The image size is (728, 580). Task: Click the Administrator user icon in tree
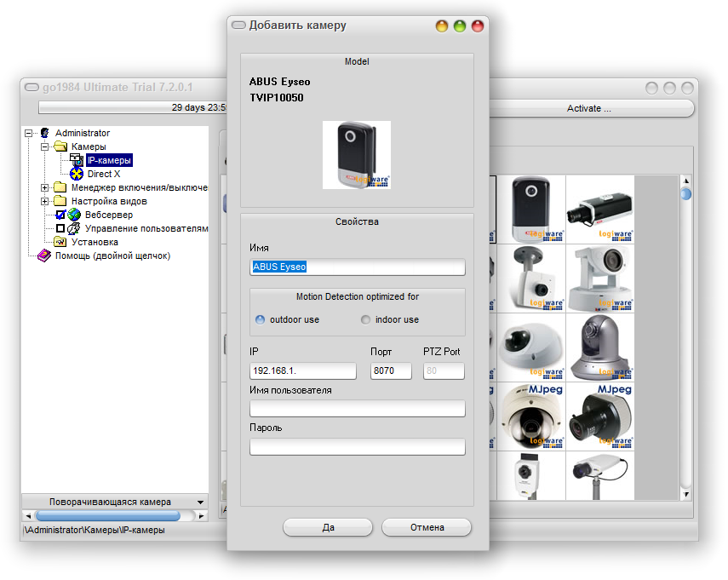pyautogui.click(x=44, y=133)
